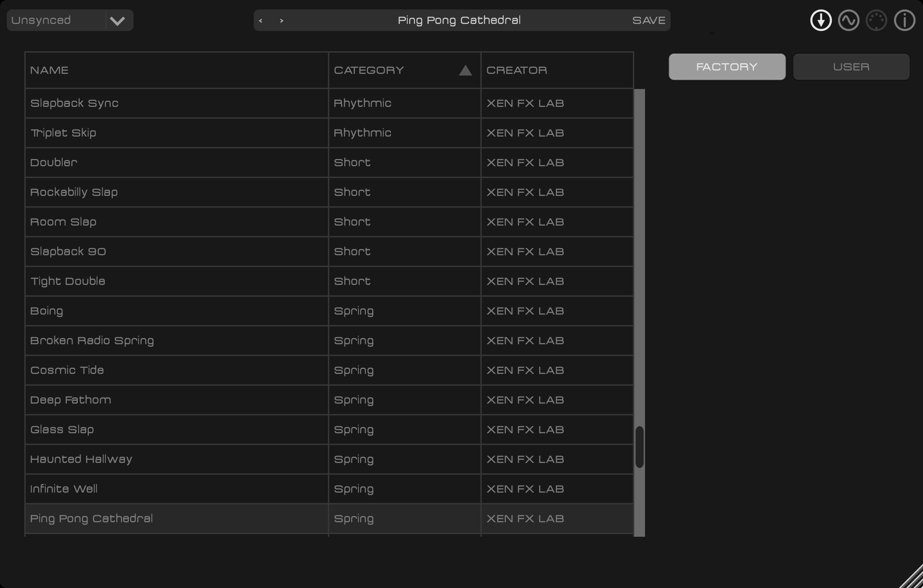Open the sine wave icon panel
923x588 pixels.
(x=849, y=20)
